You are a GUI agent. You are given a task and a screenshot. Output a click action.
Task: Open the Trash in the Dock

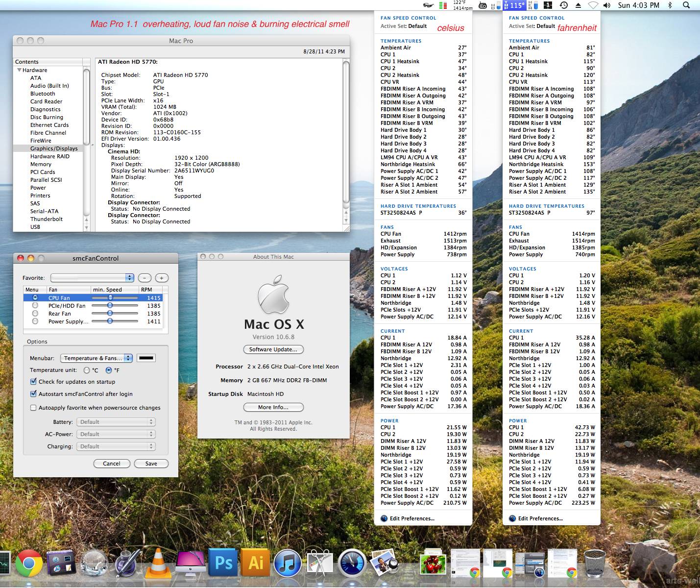595,563
